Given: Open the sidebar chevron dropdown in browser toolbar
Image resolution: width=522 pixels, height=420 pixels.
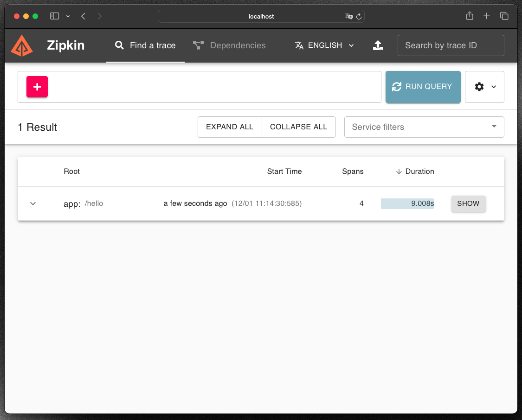Looking at the screenshot, I should coord(68,16).
